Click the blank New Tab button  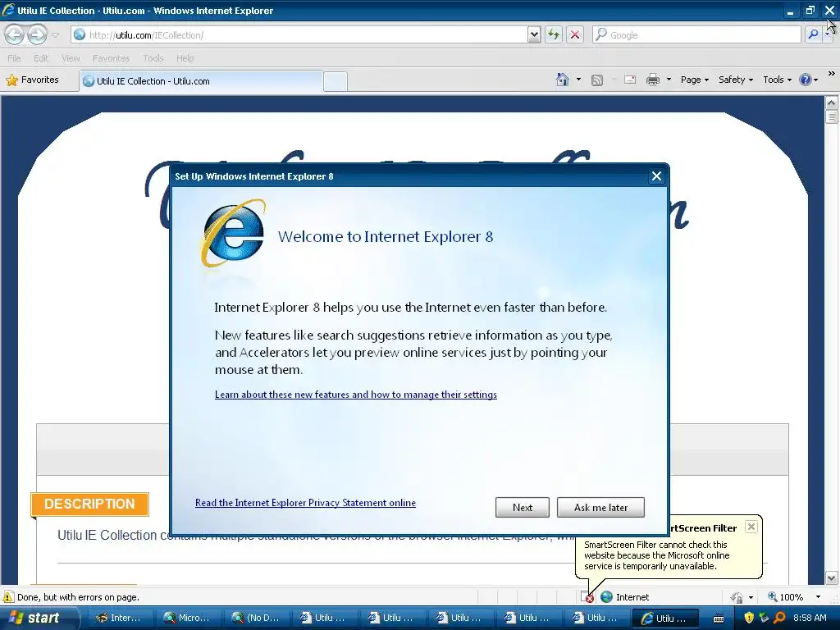tap(336, 81)
